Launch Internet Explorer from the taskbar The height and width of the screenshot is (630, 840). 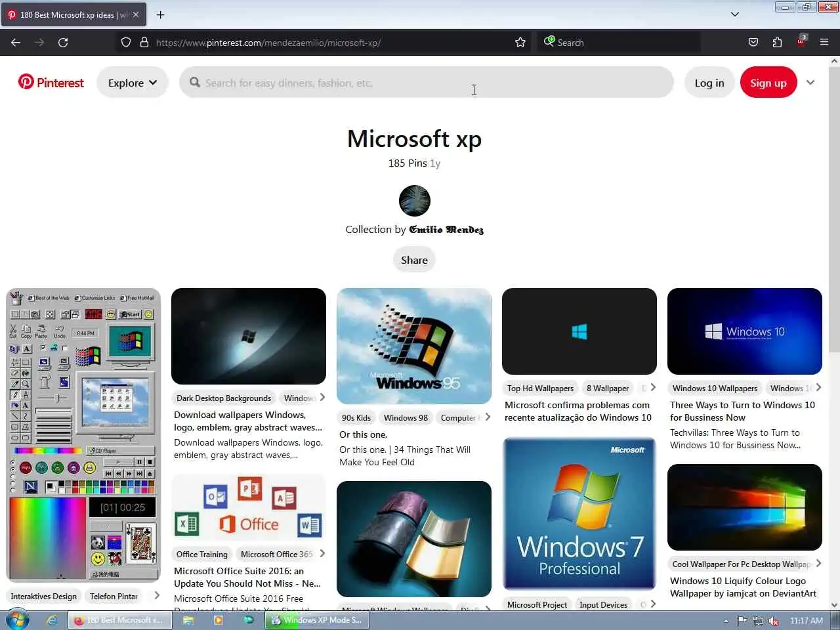point(51,620)
